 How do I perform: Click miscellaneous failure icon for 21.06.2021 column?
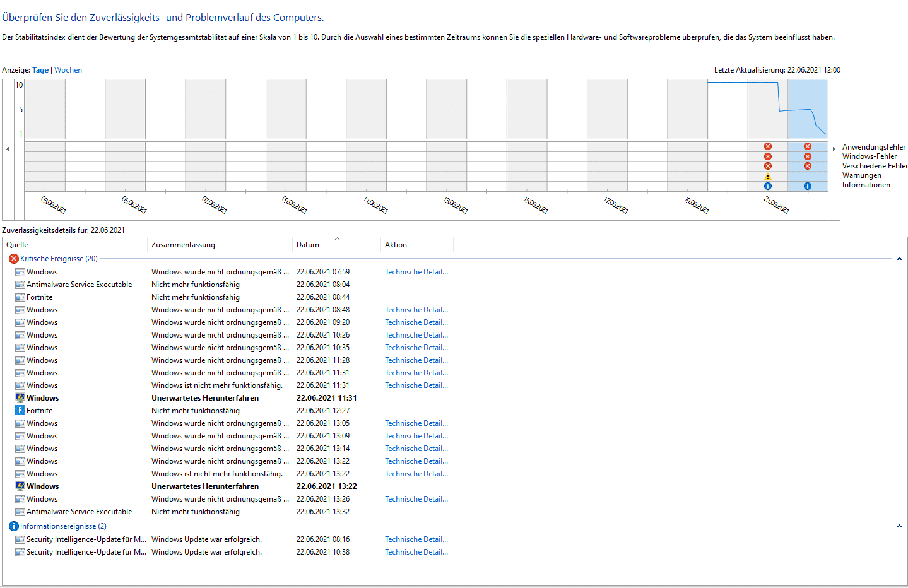pyautogui.click(x=768, y=166)
